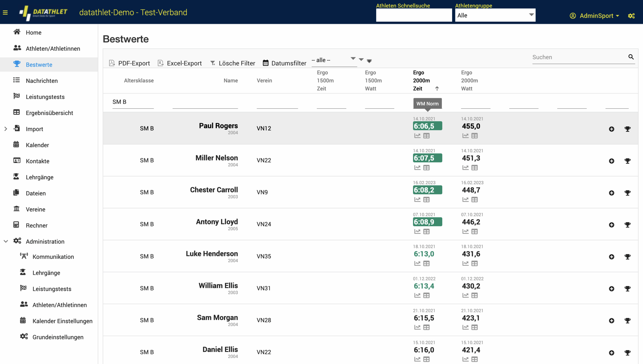Sort by Name column header
This screenshot has width=643, height=364.
click(x=231, y=81)
